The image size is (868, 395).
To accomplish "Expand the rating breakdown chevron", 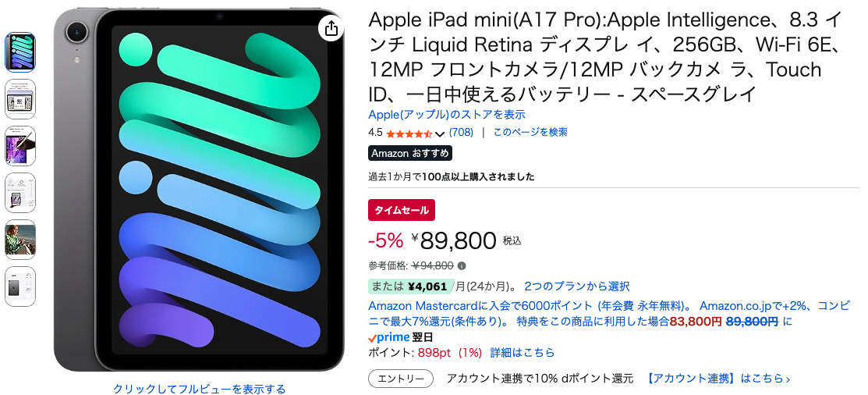I will 440,133.
